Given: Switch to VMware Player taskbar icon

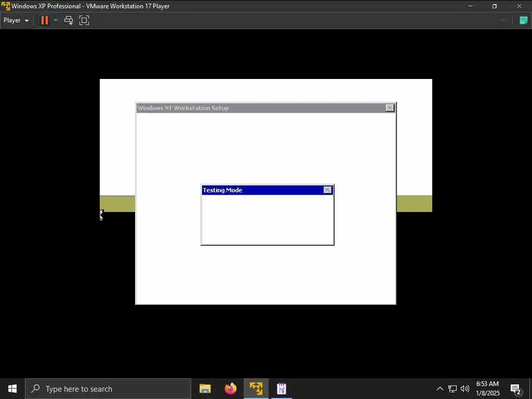Looking at the screenshot, I should click(x=256, y=389).
